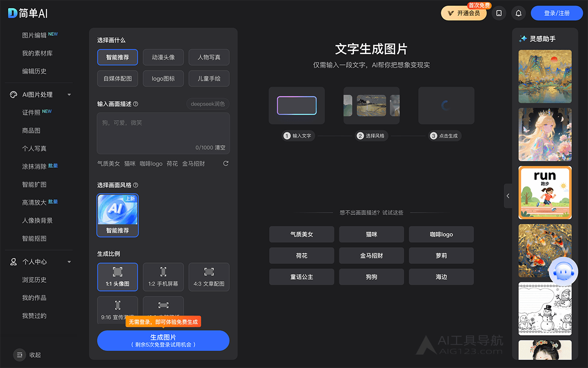The height and width of the screenshot is (368, 588).
Task: Select the 智能推荐 category option
Action: point(118,57)
